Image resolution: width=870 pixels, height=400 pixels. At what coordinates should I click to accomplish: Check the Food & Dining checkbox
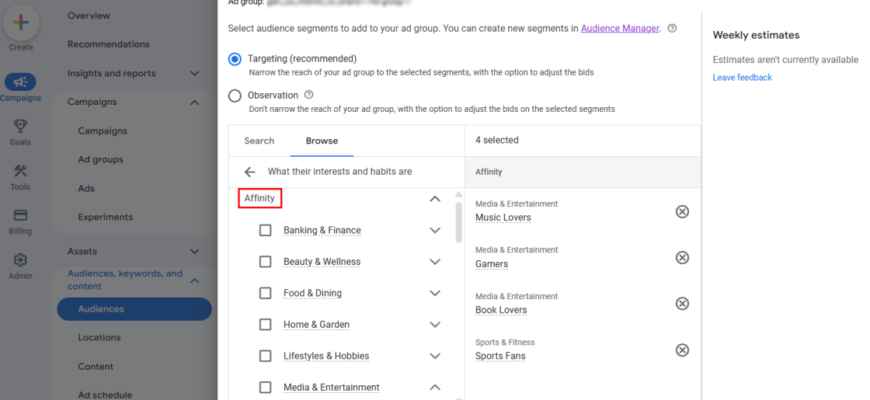coord(265,293)
